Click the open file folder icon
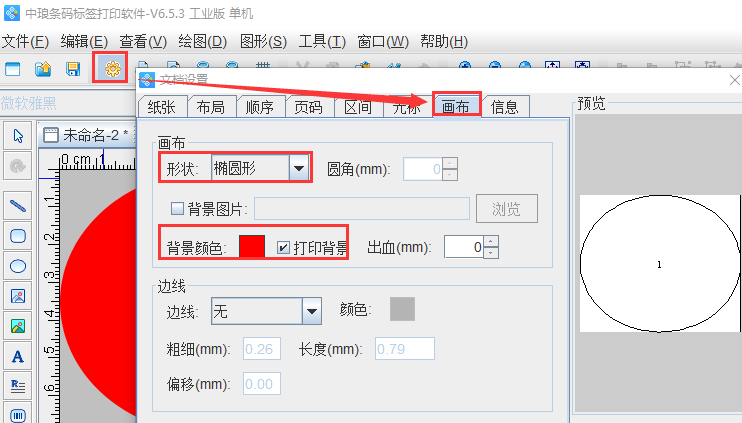Image resolution: width=742 pixels, height=423 pixels. point(43,69)
